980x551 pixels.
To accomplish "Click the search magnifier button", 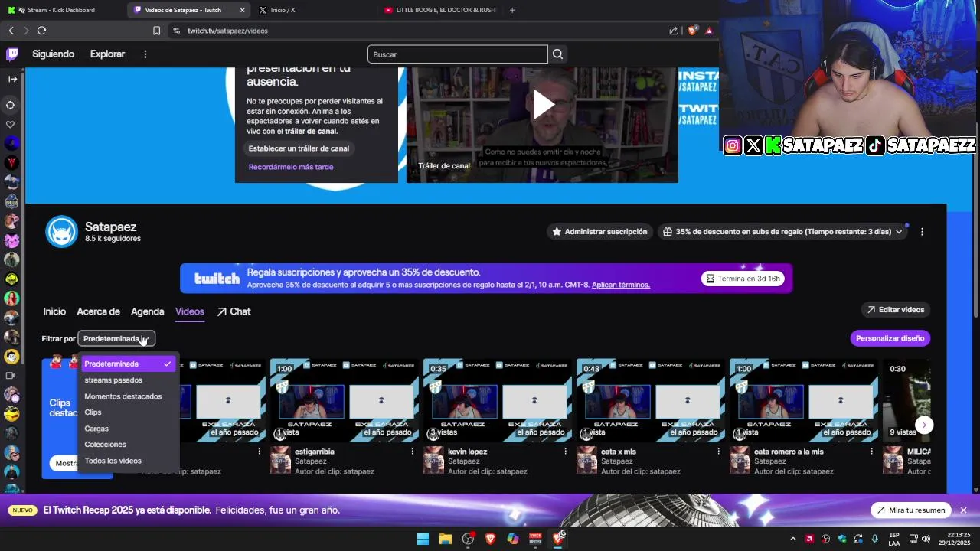I will tap(557, 54).
